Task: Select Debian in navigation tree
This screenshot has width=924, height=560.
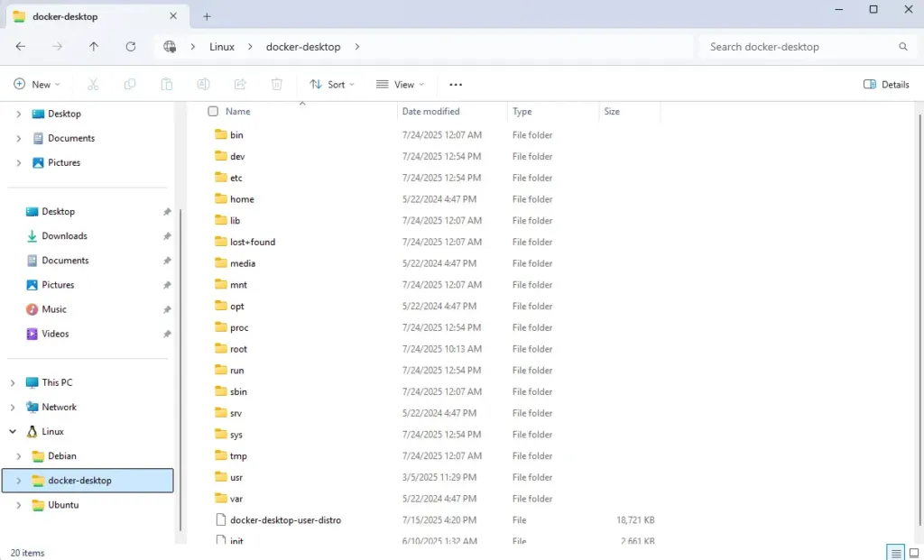Action: pyautogui.click(x=62, y=455)
